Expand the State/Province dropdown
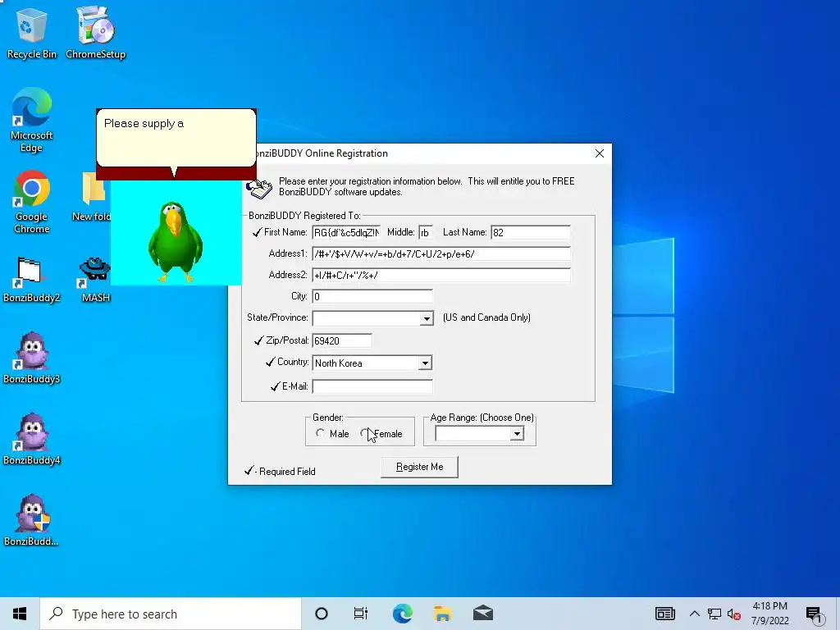This screenshot has height=630, width=840. pyautogui.click(x=427, y=318)
